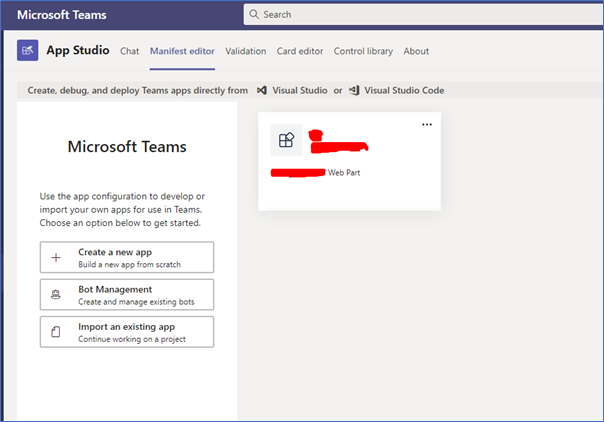Click the file icon beside Import an existing app
The height and width of the screenshot is (422, 604).
tap(56, 332)
